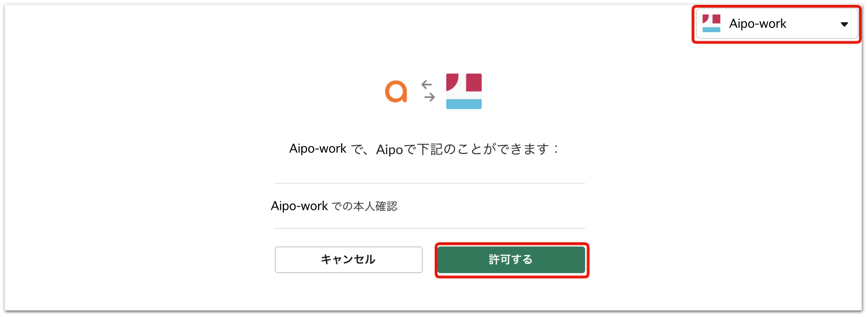Click the left-pointing gray exchange arrow

tap(426, 84)
